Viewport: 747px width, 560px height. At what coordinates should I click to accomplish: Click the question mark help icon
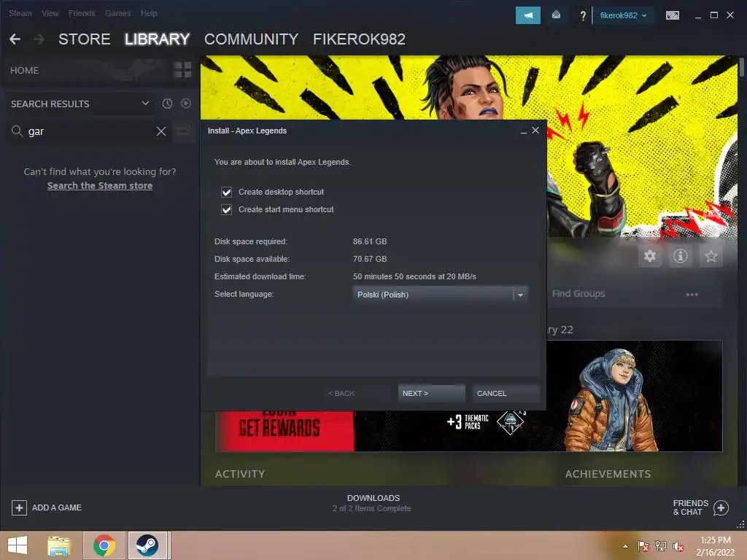click(583, 16)
